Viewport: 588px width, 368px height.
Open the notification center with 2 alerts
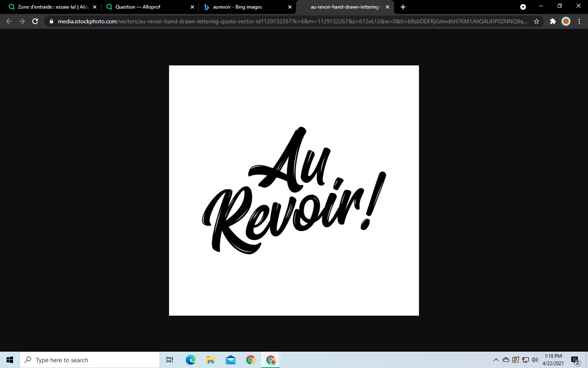pos(575,360)
